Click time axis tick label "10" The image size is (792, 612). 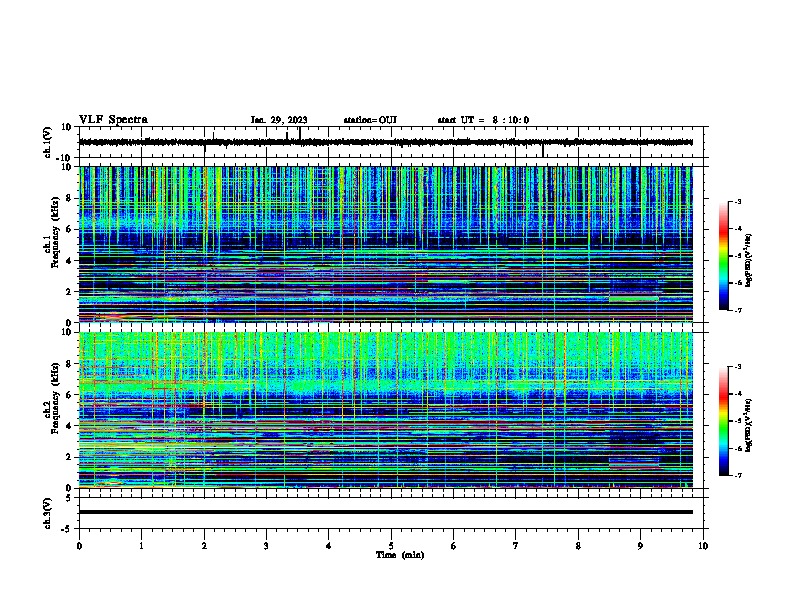coord(703,546)
